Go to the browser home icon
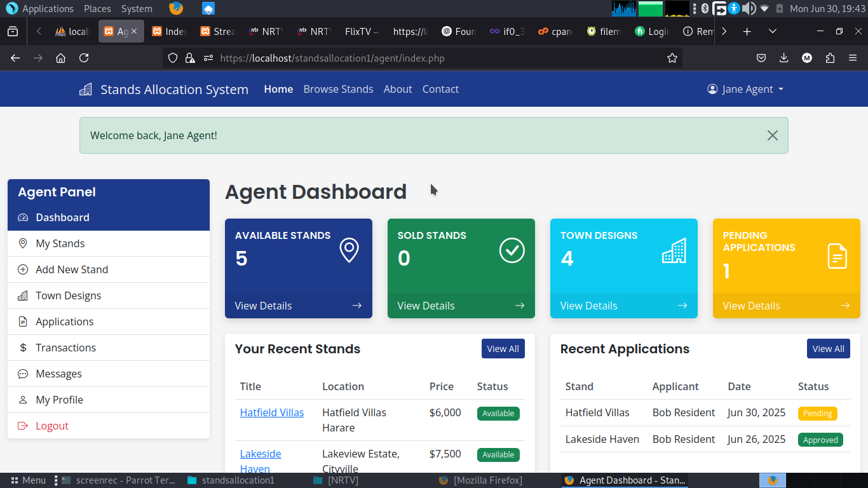This screenshot has height=488, width=868. point(61,58)
